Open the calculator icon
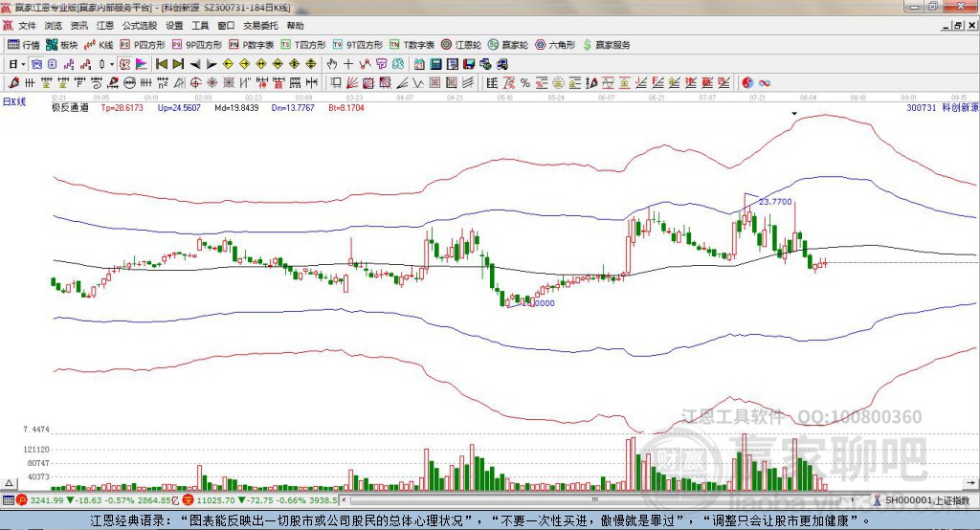The height and width of the screenshot is (530, 980). tap(435, 64)
